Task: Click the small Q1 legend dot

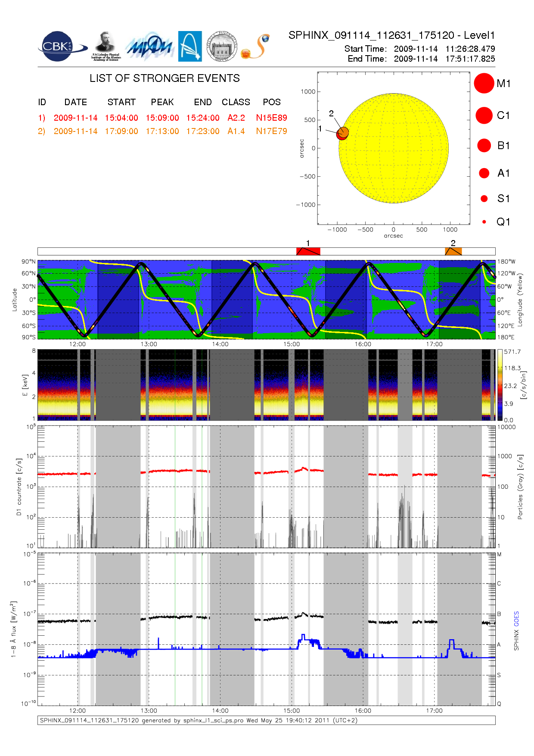Action: (x=484, y=222)
